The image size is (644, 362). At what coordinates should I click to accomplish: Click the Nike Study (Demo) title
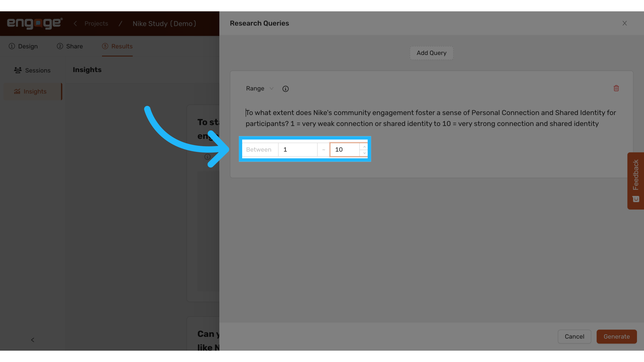tap(164, 23)
